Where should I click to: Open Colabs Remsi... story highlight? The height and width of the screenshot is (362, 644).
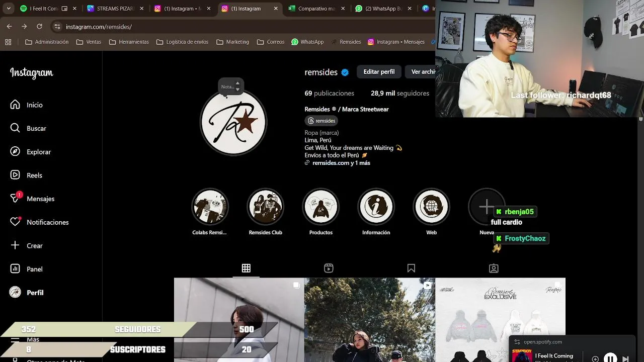coord(210,206)
